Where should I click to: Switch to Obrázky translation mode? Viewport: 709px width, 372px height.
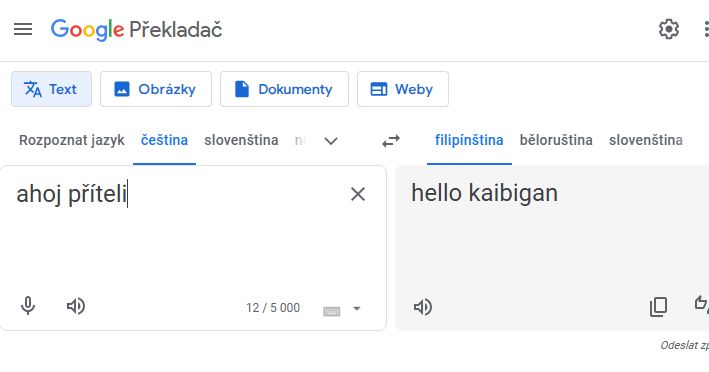click(156, 89)
